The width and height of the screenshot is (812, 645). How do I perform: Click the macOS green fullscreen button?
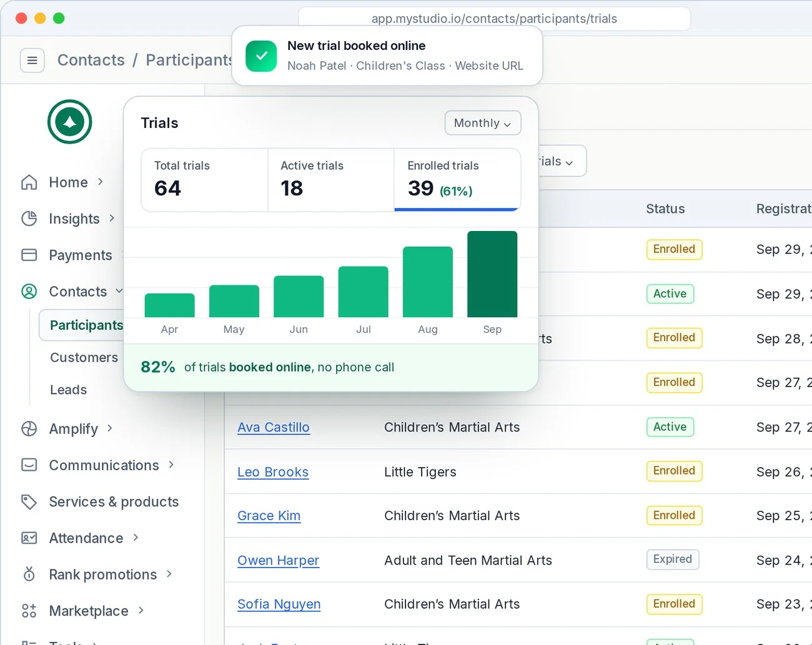(59, 18)
